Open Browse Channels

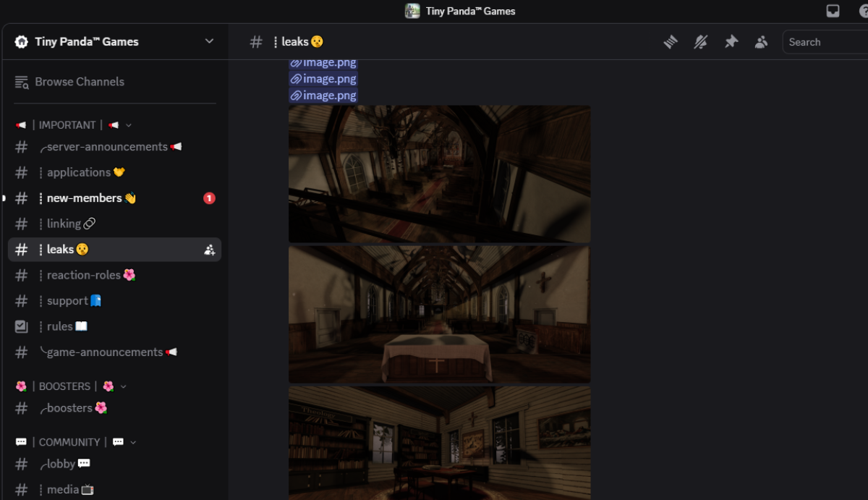click(115, 82)
